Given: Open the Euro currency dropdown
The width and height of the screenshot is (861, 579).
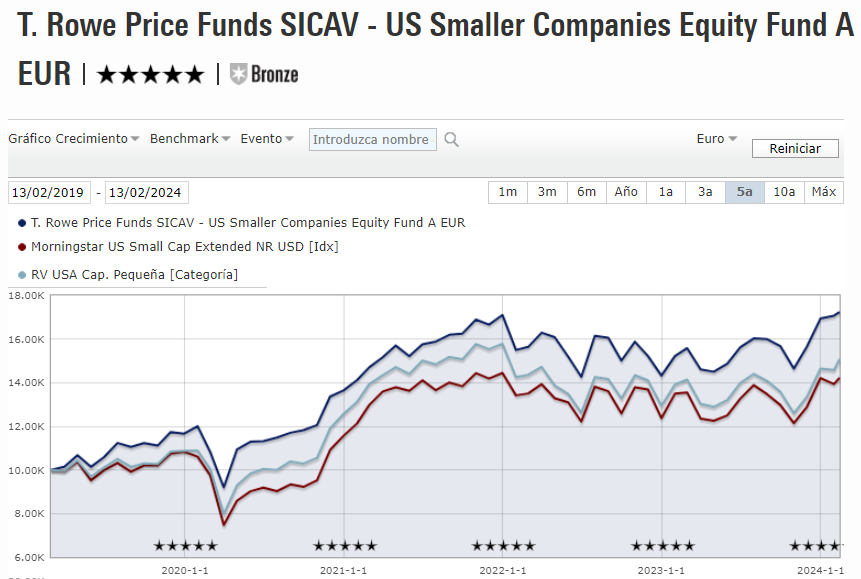Looking at the screenshot, I should 716,139.
